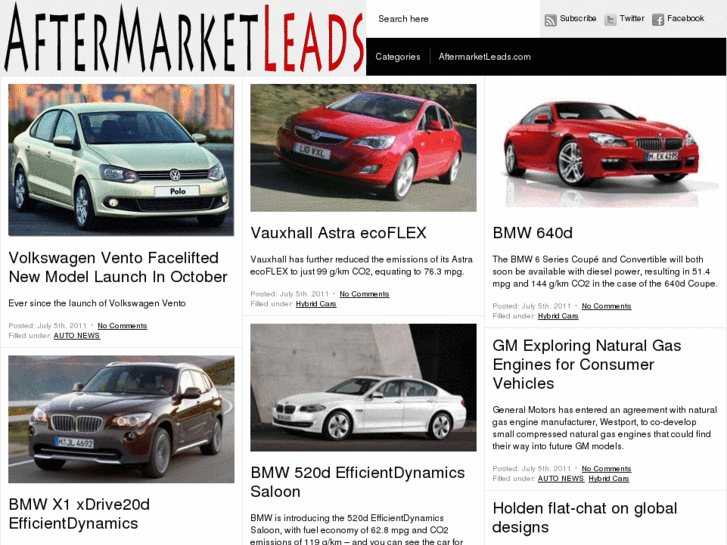The width and height of the screenshot is (727, 545).
Task: Click the General Motors Westport excerpt text
Action: point(604,428)
